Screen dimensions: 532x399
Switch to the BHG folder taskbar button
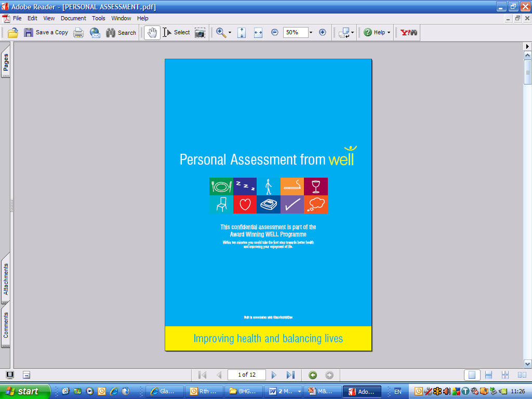[243, 391]
